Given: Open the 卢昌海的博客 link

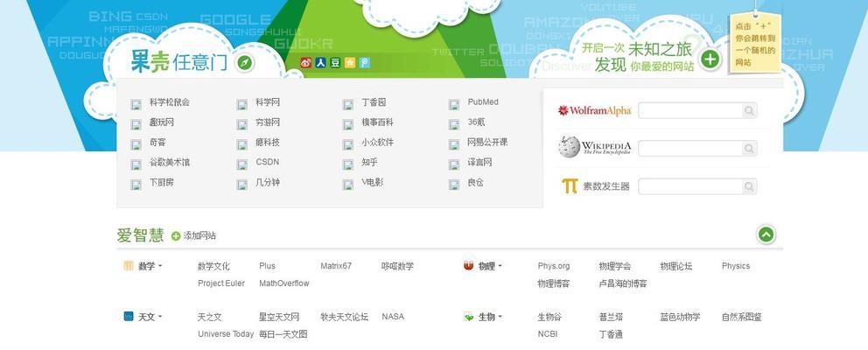Looking at the screenshot, I should click(x=623, y=283).
